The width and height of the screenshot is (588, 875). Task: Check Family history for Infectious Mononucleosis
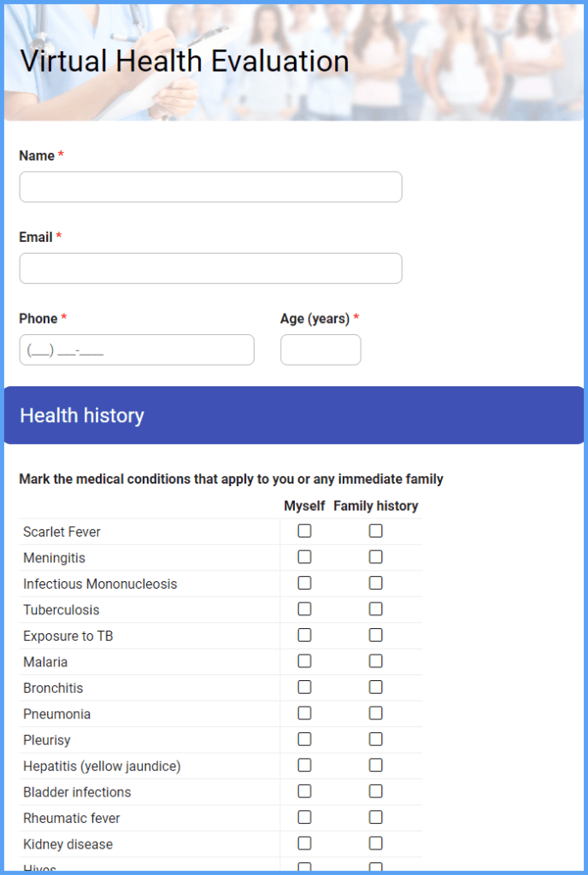pyautogui.click(x=375, y=584)
